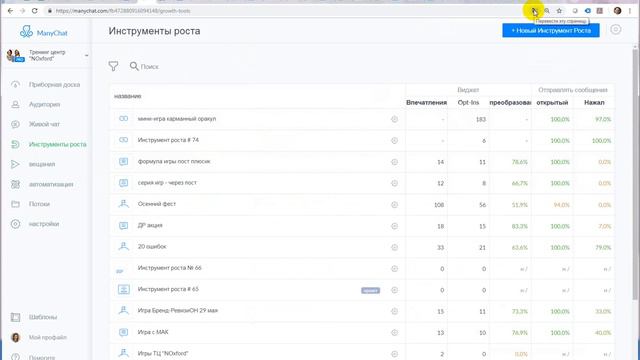Viewport: 640px width, 360px height.
Task: Click the profile avatar beside Мой профайл
Action: click(x=15, y=337)
